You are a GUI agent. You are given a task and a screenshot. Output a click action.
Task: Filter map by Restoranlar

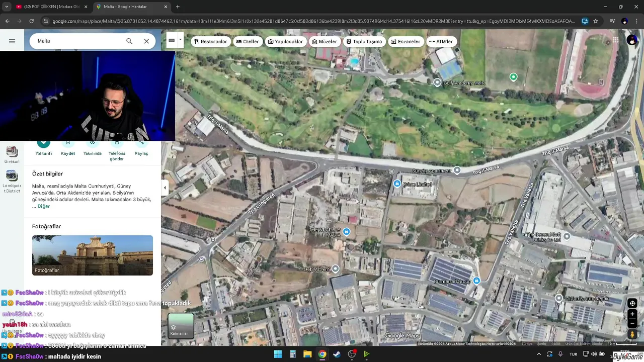(x=210, y=42)
